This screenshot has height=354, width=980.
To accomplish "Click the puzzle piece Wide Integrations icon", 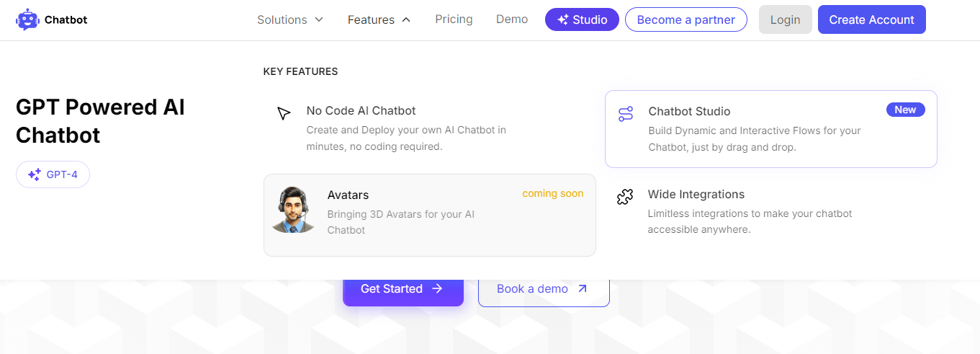I will [625, 197].
